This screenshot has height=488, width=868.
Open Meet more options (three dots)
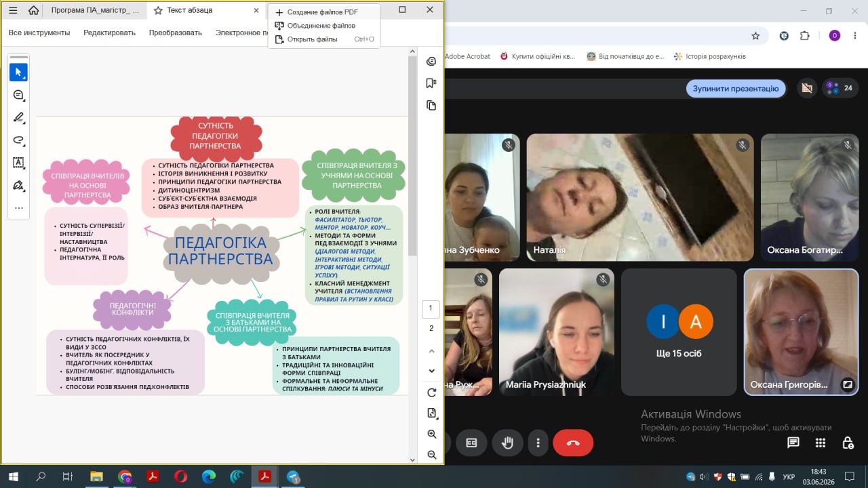[538, 443]
